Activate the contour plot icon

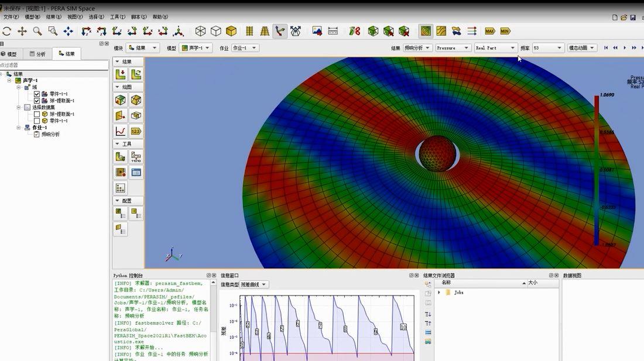426,31
